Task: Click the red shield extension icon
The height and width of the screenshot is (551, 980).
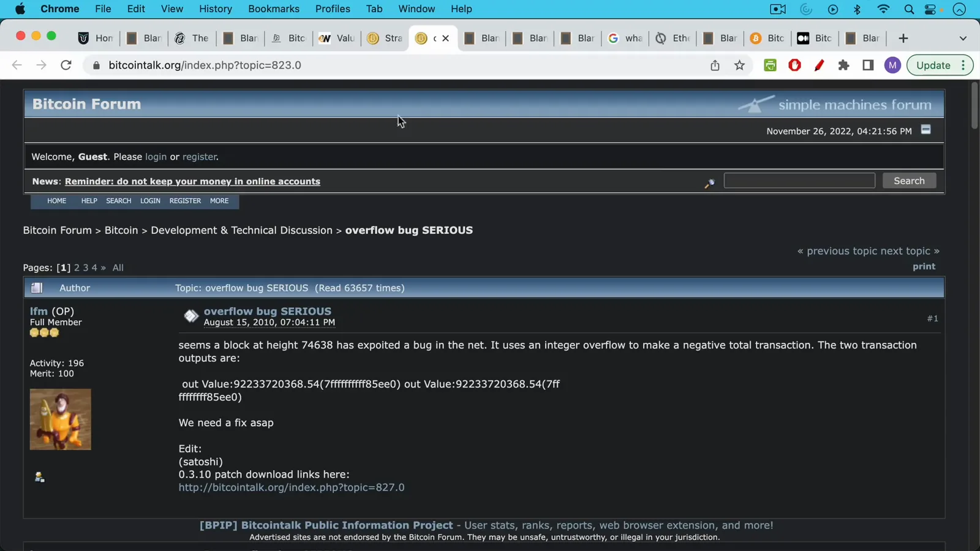Action: click(794, 65)
